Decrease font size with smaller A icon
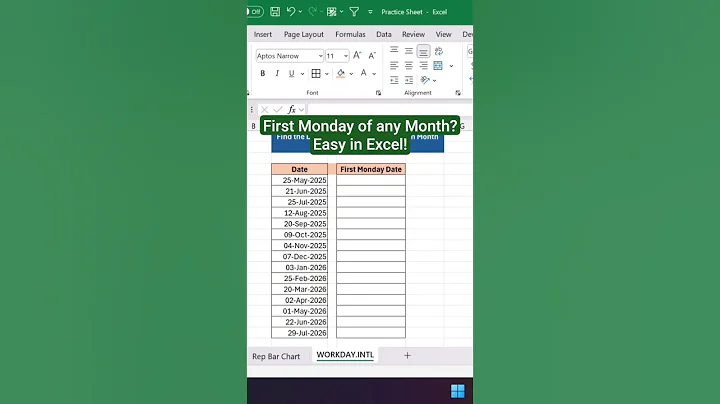Image resolution: width=720 pixels, height=404 pixels. click(372, 56)
